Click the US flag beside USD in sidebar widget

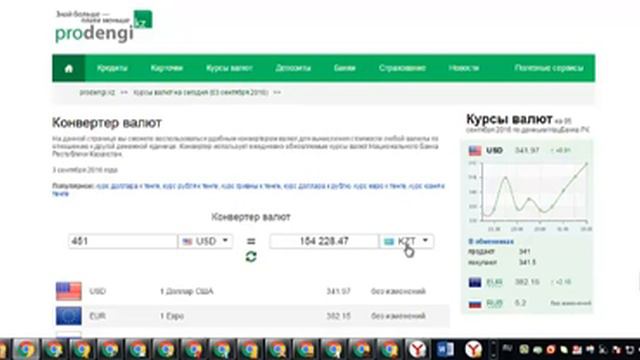point(475,151)
